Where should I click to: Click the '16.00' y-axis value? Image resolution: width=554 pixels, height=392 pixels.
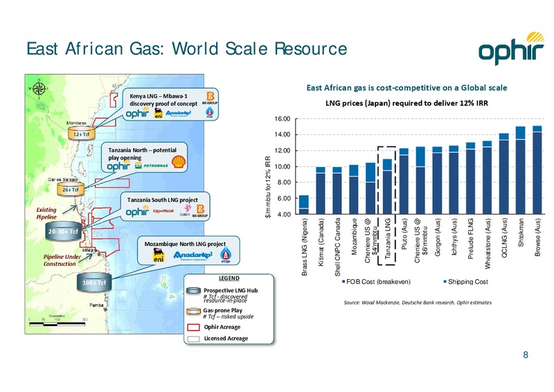(x=283, y=118)
